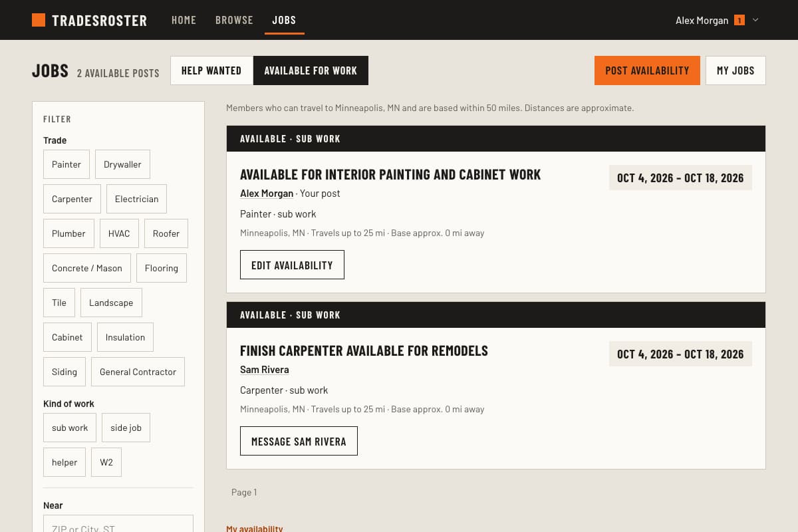Image resolution: width=798 pixels, height=532 pixels.
Task: Click the orange TradesRoster logo square
Action: click(39, 20)
